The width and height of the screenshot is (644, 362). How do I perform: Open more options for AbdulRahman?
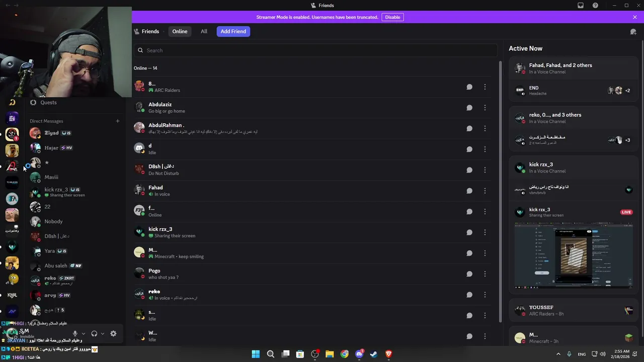(x=485, y=128)
